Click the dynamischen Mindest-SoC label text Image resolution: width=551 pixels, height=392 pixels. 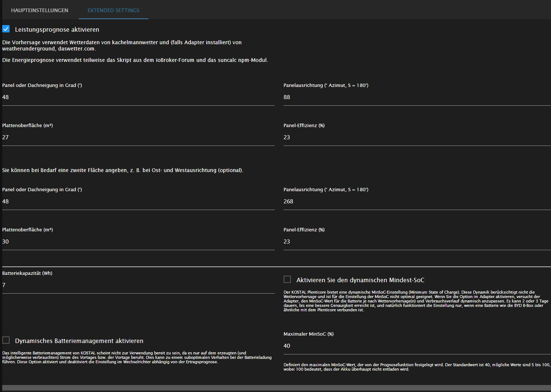tap(360, 280)
